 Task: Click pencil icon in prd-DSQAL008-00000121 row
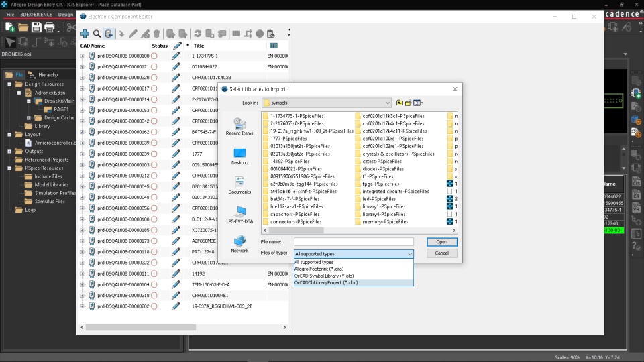pos(176,66)
